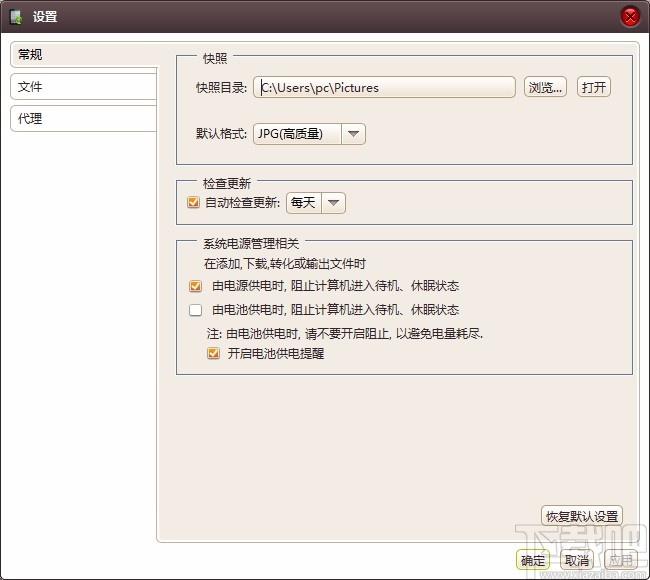Image resolution: width=650 pixels, height=580 pixels.
Task: Click the app icon in title bar
Action: point(16,17)
